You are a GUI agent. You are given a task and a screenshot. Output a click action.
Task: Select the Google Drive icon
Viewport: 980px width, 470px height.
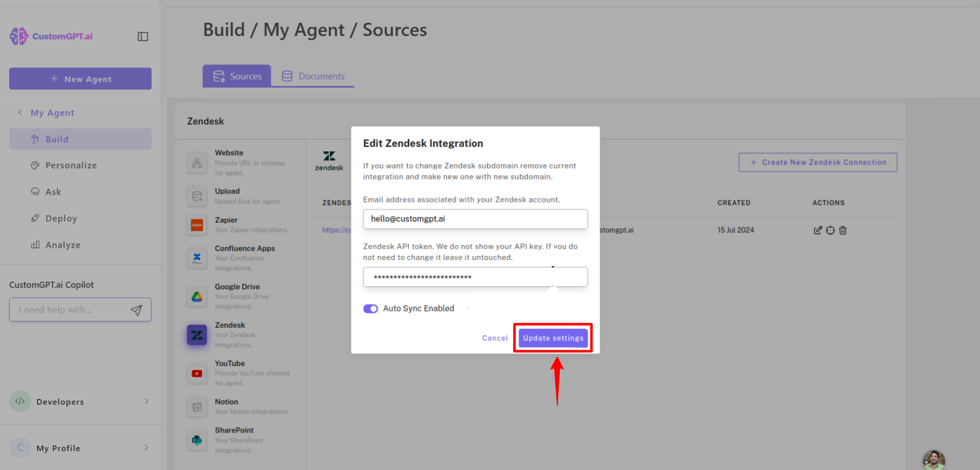tap(197, 297)
